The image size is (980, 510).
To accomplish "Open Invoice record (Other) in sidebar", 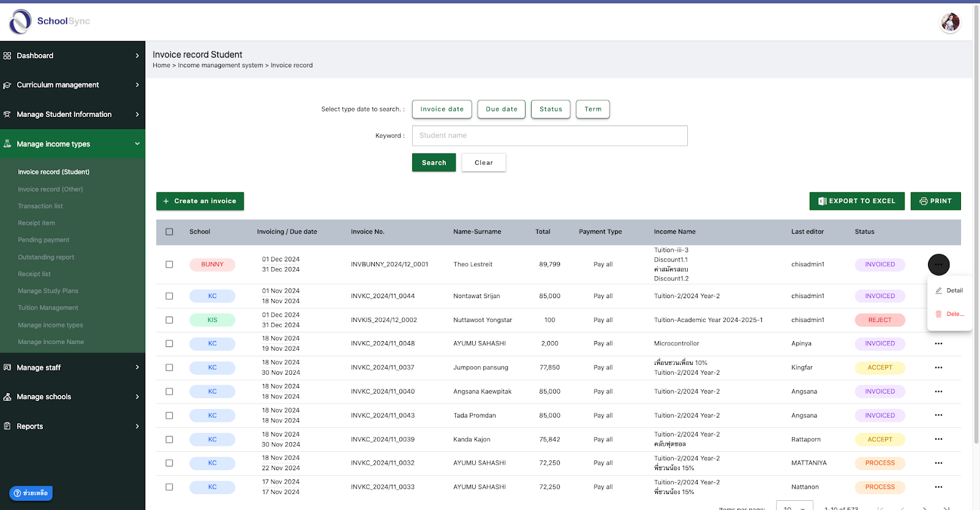I will 50,189.
